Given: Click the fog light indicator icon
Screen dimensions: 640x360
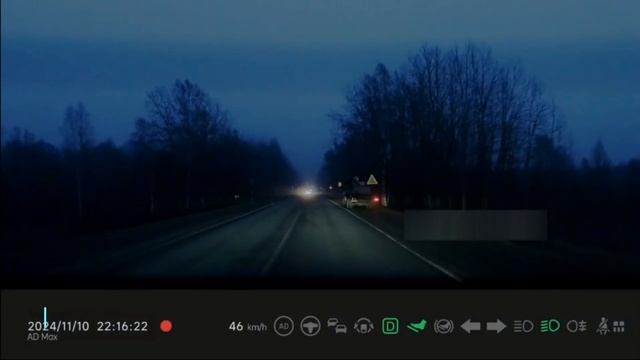Looking at the screenshot, I should pos(577,326).
